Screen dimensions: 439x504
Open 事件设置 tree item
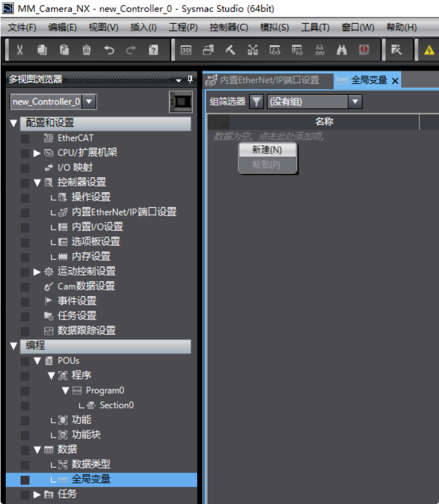pyautogui.click(x=77, y=301)
